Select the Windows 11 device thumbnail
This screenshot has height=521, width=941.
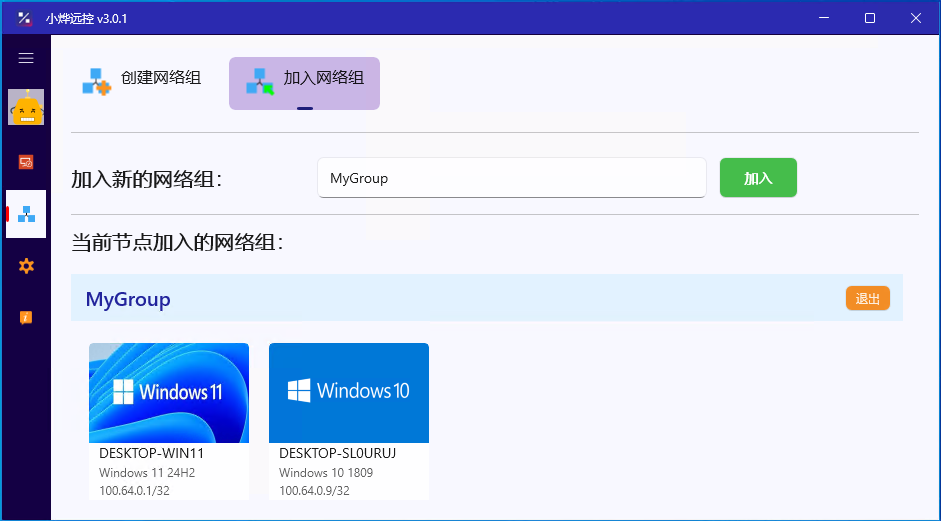(x=169, y=393)
